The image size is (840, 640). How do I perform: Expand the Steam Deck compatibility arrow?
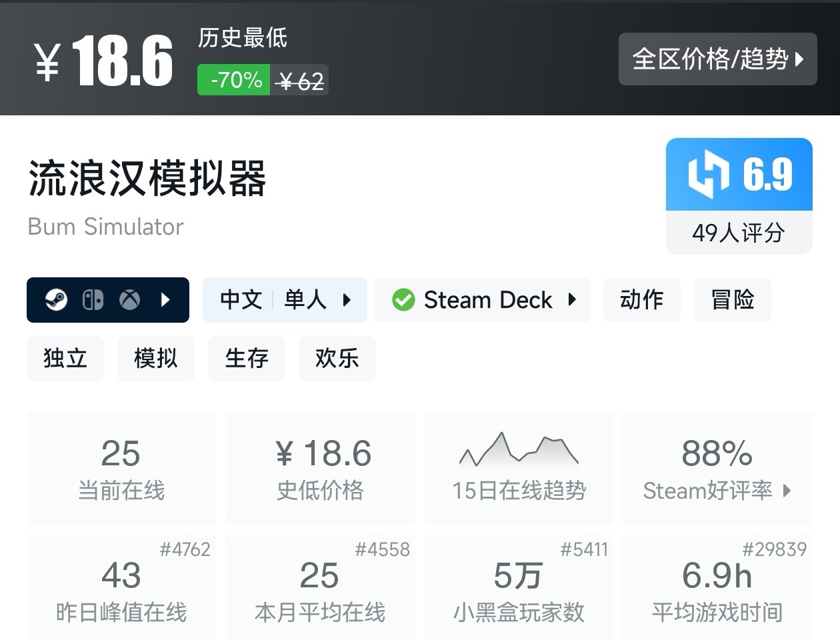(x=572, y=300)
